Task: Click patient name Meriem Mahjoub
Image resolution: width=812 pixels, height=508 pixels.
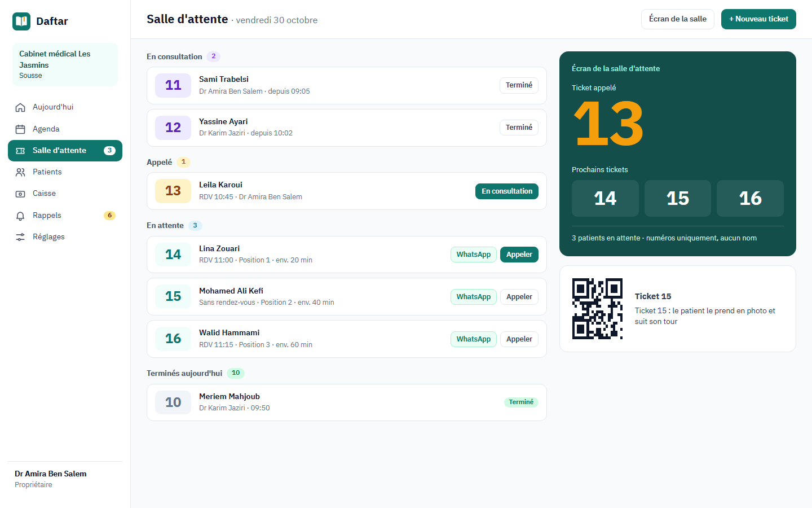Action: [x=230, y=397]
